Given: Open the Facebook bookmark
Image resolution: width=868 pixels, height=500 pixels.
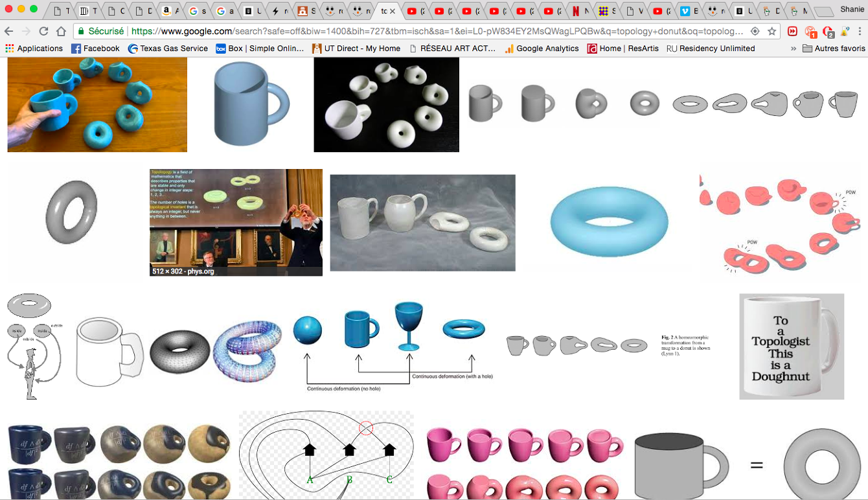Looking at the screenshot, I should [95, 48].
